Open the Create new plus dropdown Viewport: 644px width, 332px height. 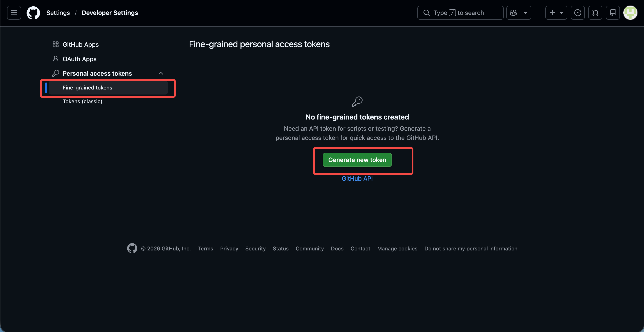556,13
